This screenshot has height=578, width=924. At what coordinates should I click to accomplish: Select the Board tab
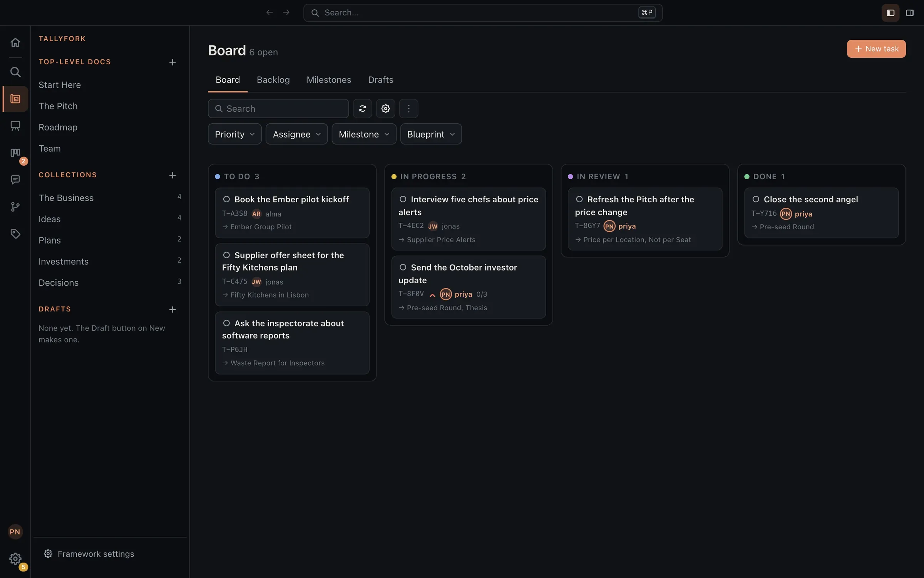coord(228,80)
